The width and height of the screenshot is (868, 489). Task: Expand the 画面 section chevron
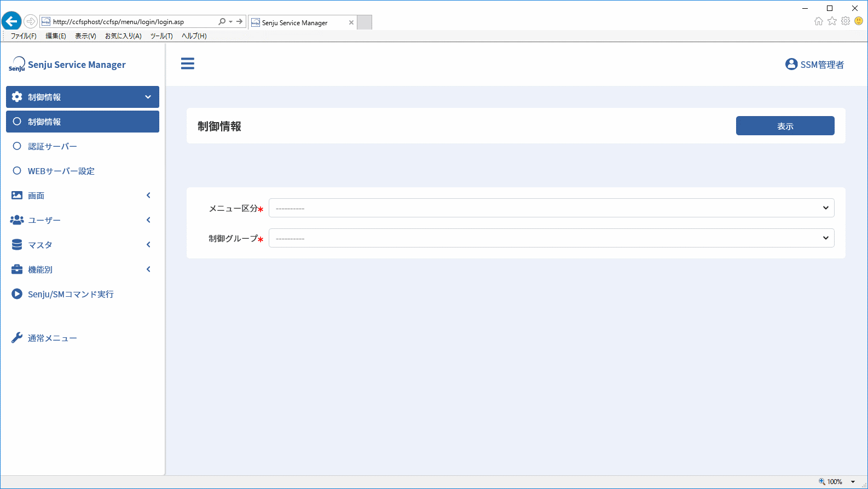148,195
